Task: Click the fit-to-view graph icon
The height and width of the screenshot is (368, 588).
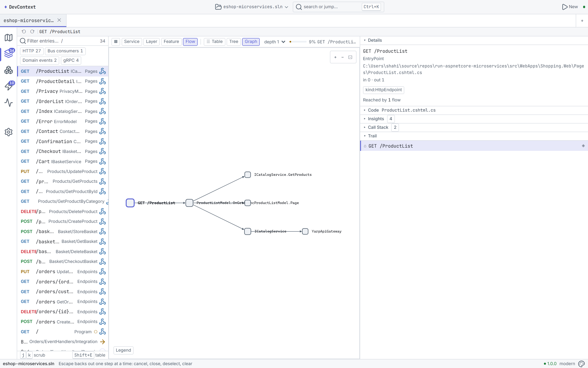Action: pos(350,57)
